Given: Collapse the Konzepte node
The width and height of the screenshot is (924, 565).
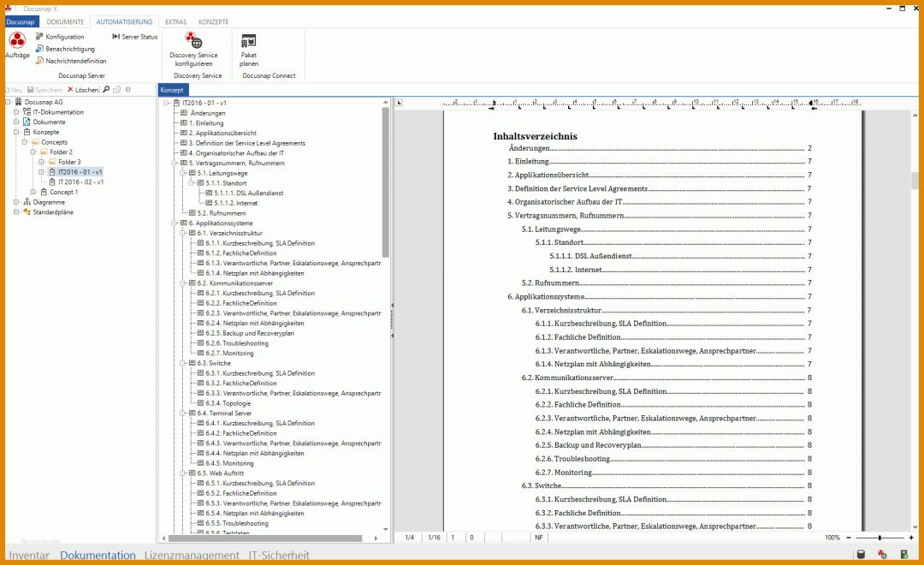Looking at the screenshot, I should click(x=16, y=132).
